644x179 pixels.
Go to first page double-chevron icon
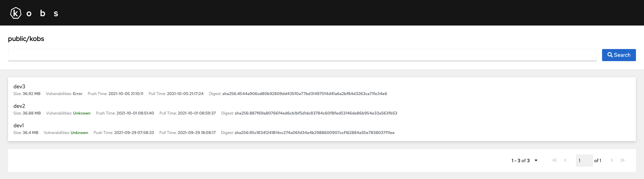(x=554, y=160)
